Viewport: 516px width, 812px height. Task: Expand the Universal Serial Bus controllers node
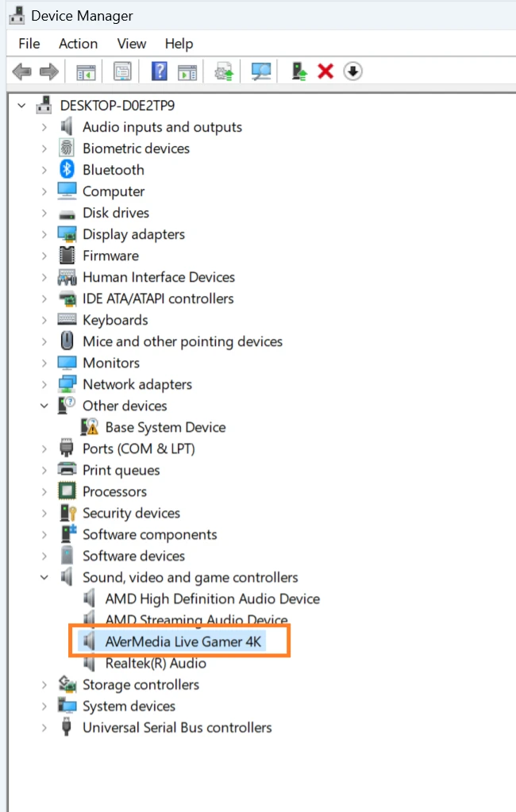tap(44, 727)
